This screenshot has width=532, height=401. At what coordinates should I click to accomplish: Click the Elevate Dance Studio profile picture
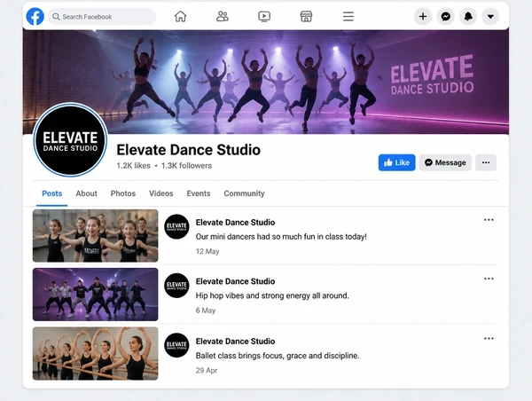tap(70, 139)
